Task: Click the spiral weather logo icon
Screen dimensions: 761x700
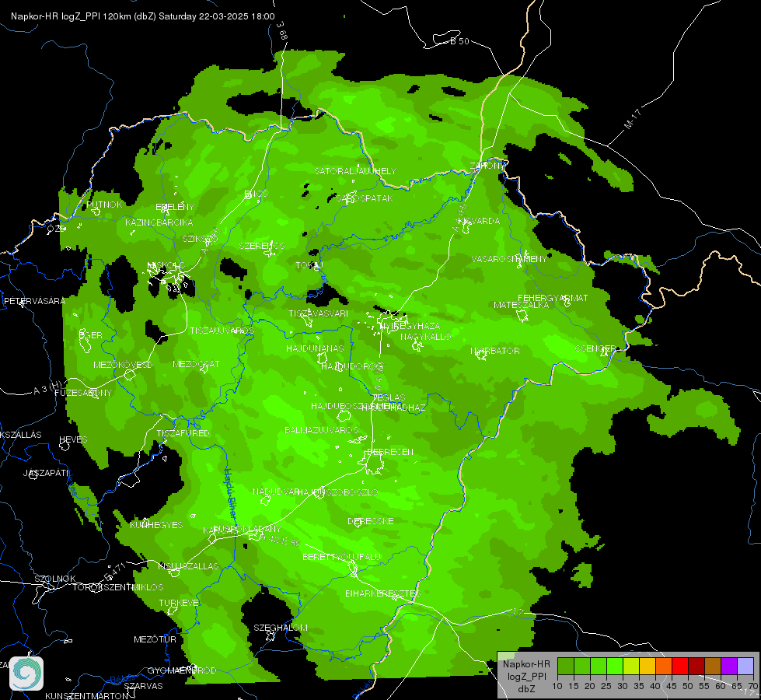Action: pos(26,674)
